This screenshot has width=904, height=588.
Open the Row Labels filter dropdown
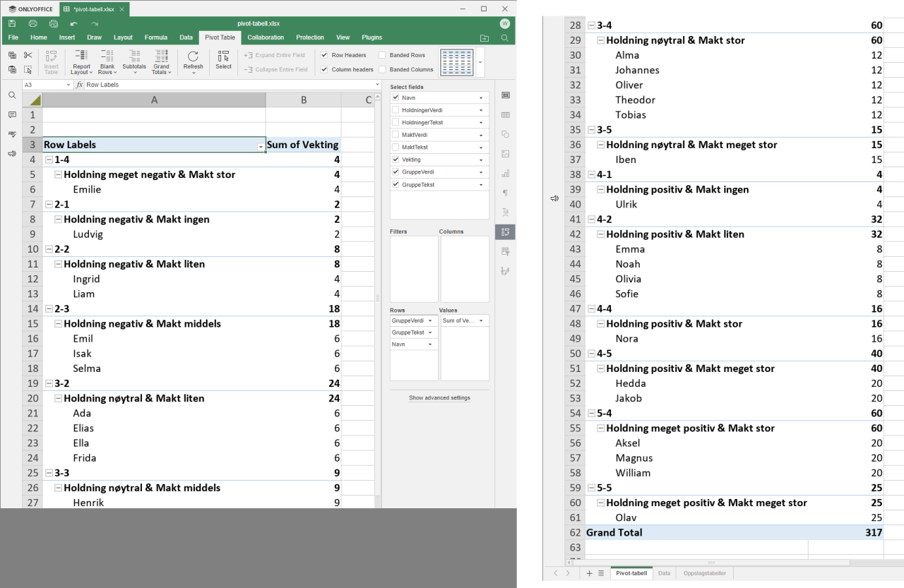point(261,145)
